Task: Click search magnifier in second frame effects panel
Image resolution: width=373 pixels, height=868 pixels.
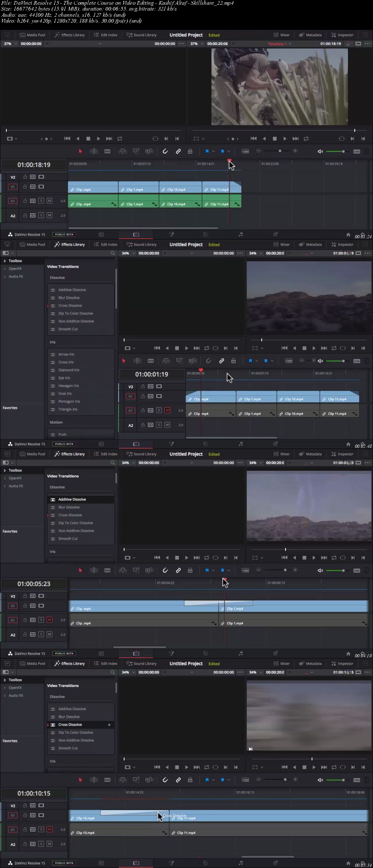Action: [x=113, y=253]
